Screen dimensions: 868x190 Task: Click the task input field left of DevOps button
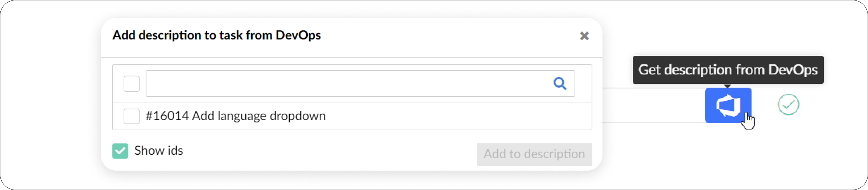point(653,105)
